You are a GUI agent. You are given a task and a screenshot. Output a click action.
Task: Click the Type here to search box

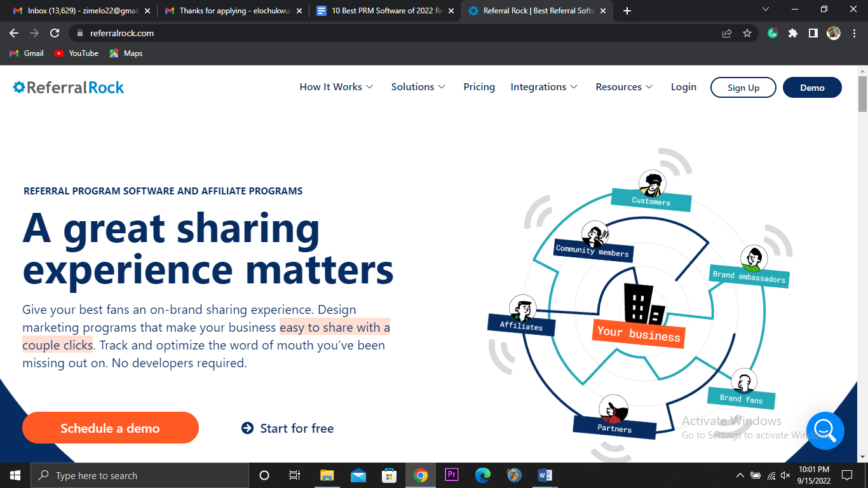click(x=139, y=475)
